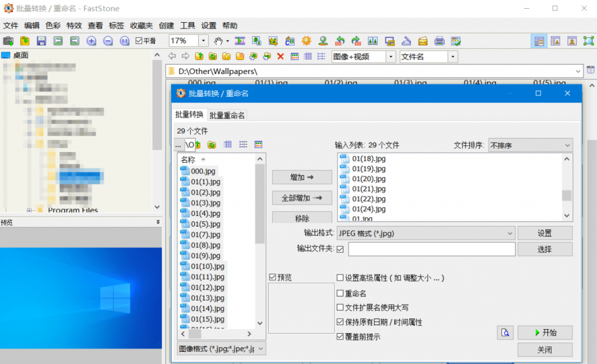Enable the 重命名 checkbox
This screenshot has height=364, width=597.
pos(340,293)
